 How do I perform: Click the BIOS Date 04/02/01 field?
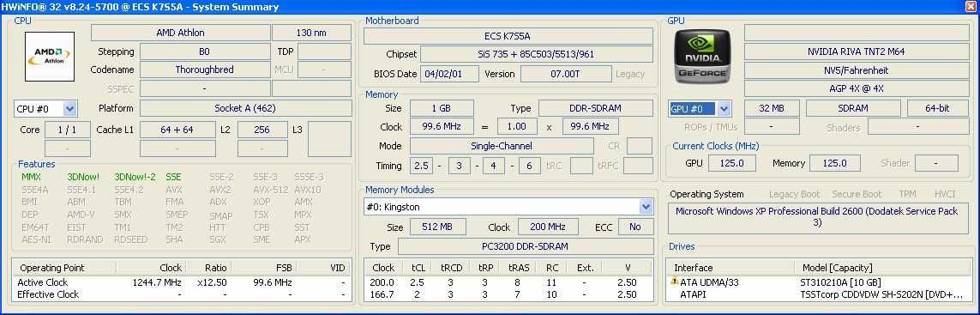pyautogui.click(x=449, y=74)
